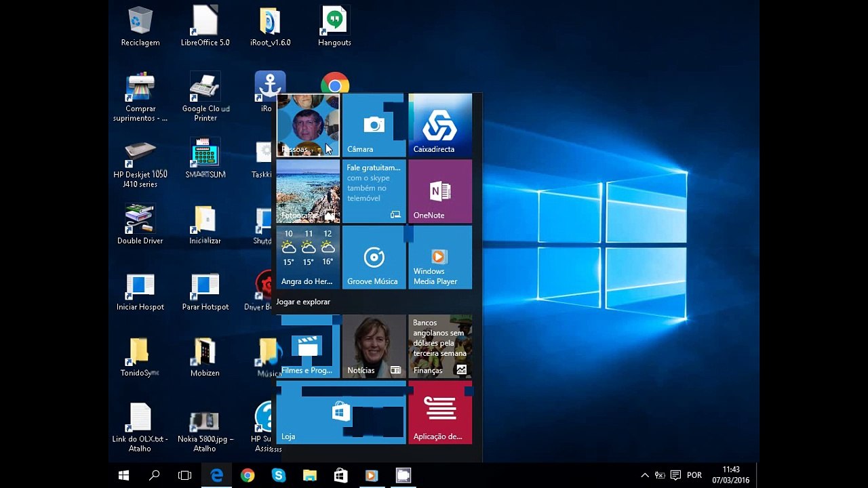Select the Reciclagem desktop icon
Image resolution: width=868 pixels, height=488 pixels.
pos(140,27)
